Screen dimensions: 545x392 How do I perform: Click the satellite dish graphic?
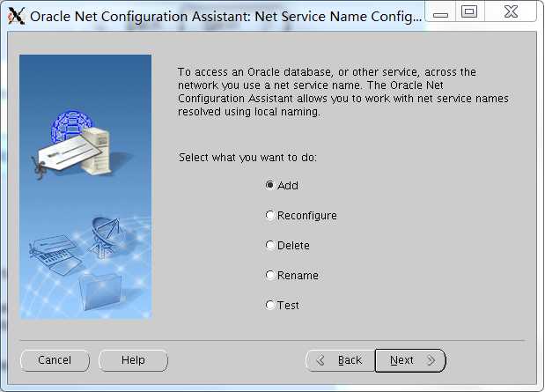tap(104, 237)
